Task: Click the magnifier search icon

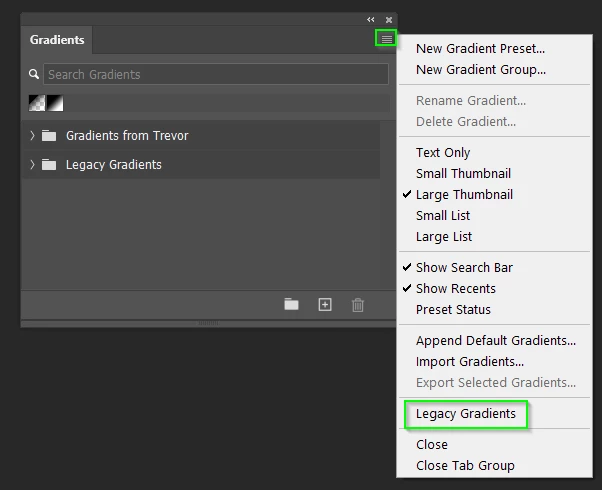Action: pos(34,74)
